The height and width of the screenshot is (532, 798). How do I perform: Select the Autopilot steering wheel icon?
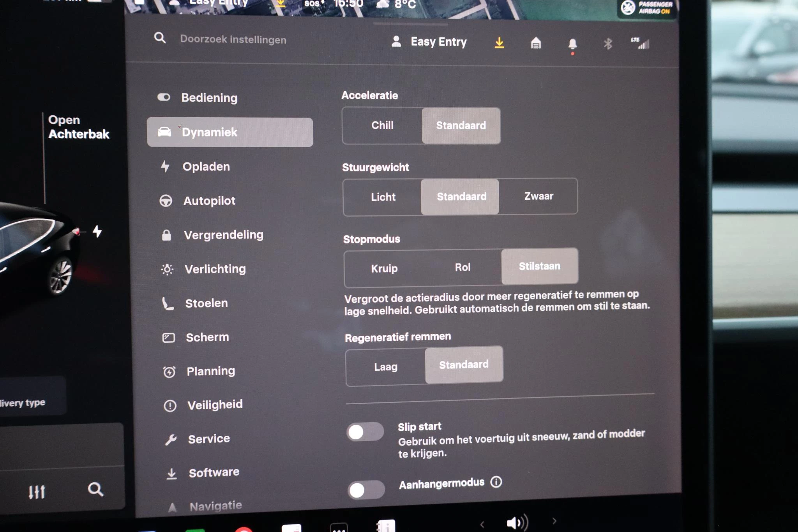(x=167, y=200)
